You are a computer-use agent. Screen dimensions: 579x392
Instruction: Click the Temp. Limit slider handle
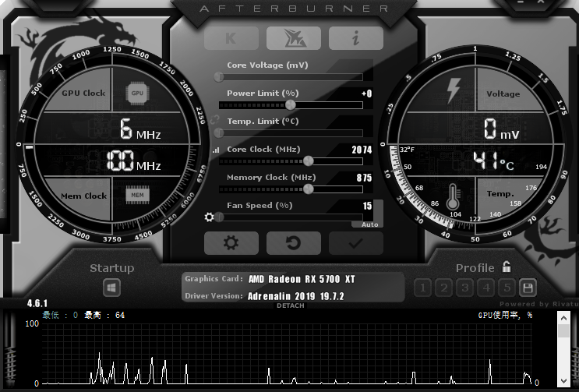[x=219, y=133]
